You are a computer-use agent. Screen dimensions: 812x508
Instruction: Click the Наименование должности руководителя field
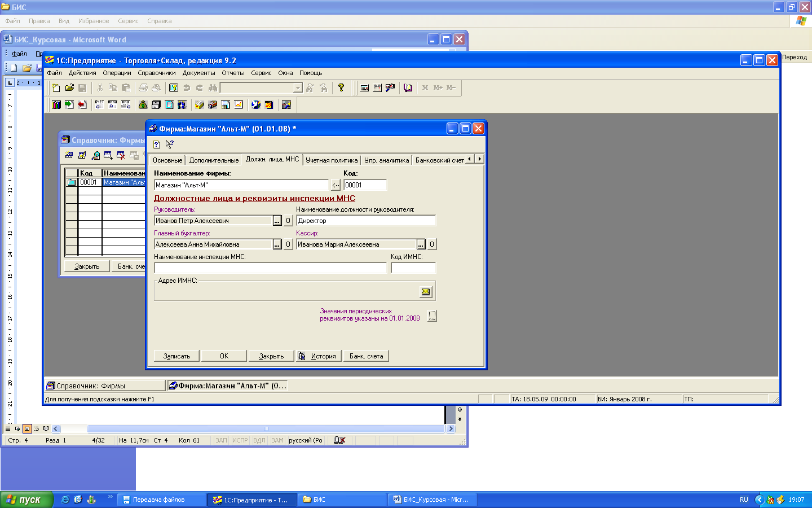pos(366,221)
